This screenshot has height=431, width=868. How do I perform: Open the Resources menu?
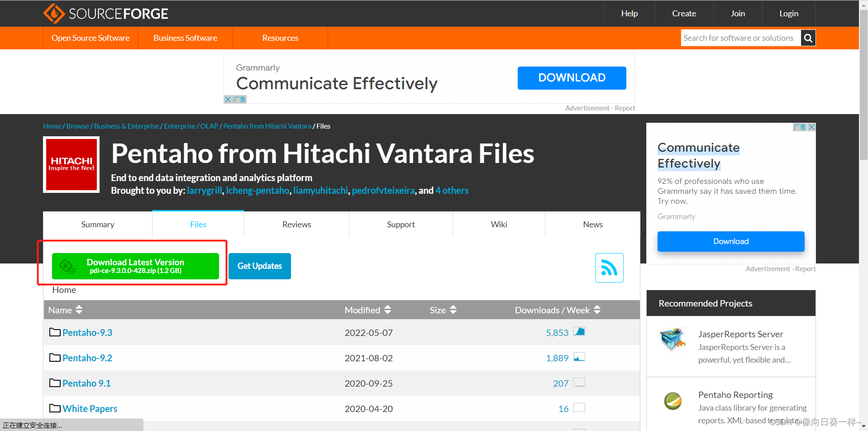pyautogui.click(x=280, y=38)
